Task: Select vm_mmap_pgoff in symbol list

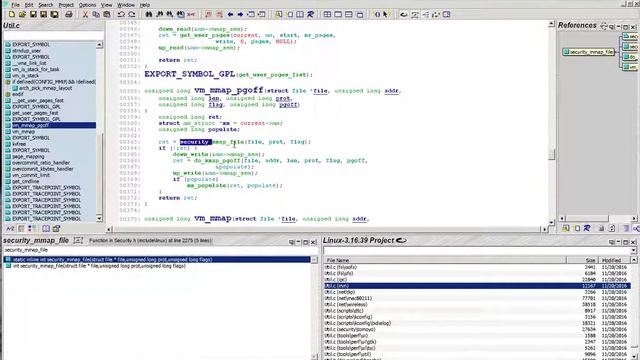Action: 50,125
